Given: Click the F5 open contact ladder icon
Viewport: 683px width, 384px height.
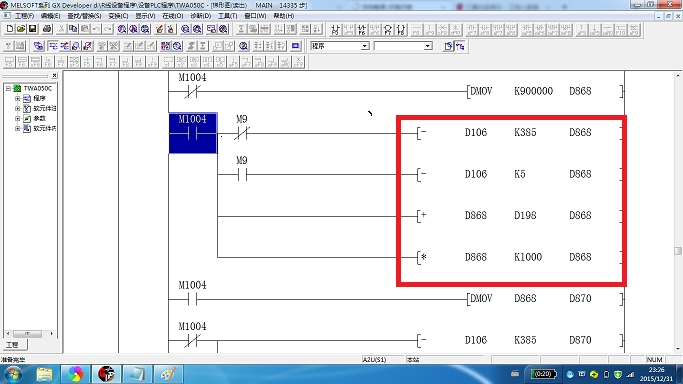Looking at the screenshot, I should tap(9, 62).
